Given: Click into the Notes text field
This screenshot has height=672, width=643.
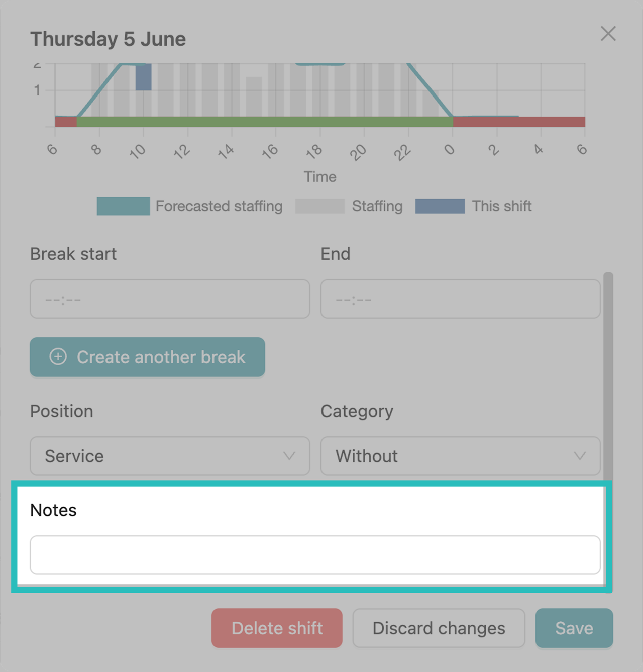Looking at the screenshot, I should pos(315,555).
